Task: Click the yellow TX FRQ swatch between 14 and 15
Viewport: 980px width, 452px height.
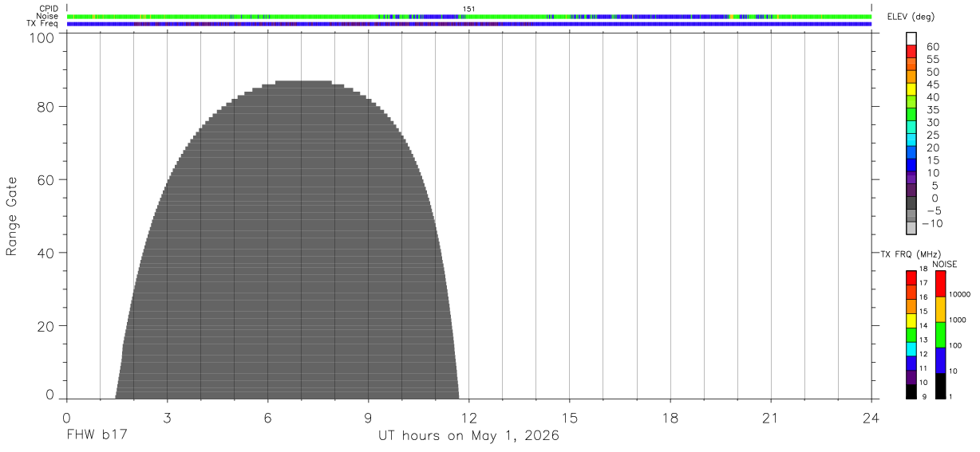Action: pyautogui.click(x=911, y=320)
